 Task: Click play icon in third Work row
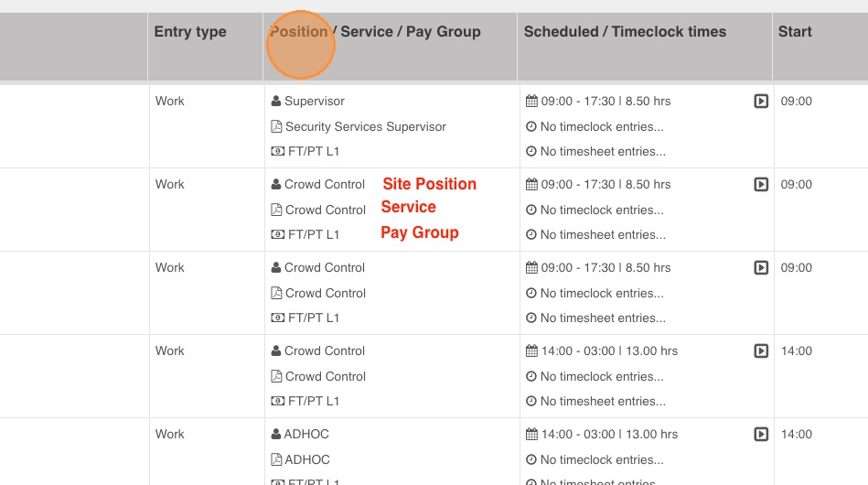click(760, 268)
